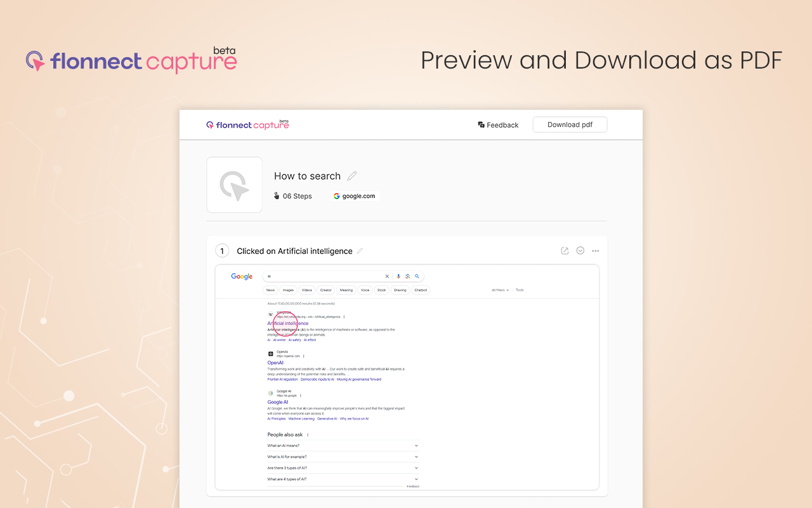Open the 'Frontier AI regulation' sub-link

pyautogui.click(x=282, y=379)
